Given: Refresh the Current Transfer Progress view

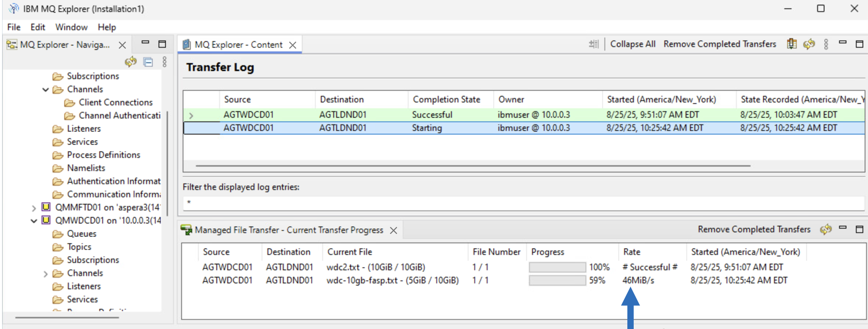Looking at the screenshot, I should click(x=826, y=229).
